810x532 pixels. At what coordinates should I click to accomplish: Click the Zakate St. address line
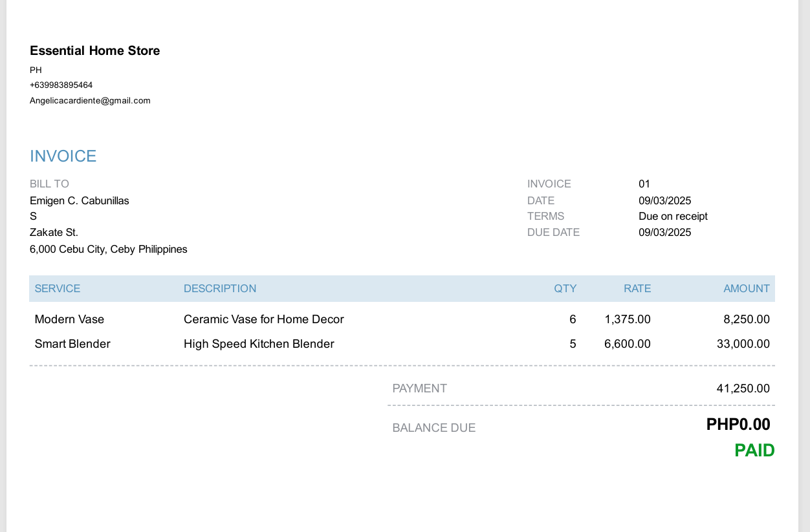click(54, 233)
